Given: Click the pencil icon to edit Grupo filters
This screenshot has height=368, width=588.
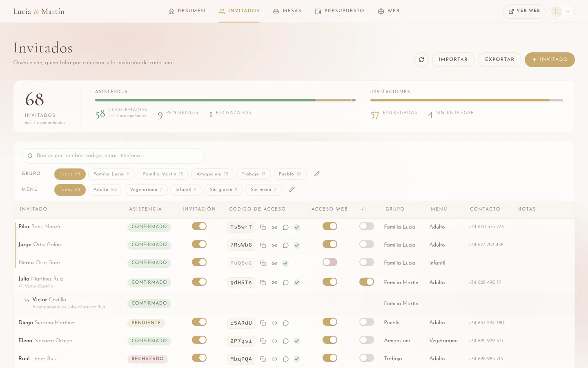Looking at the screenshot, I should click(317, 174).
